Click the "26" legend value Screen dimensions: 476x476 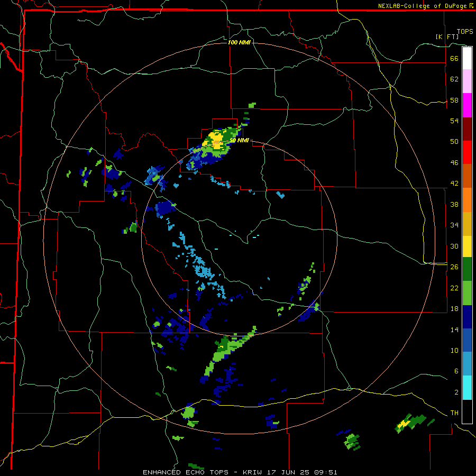[454, 267]
